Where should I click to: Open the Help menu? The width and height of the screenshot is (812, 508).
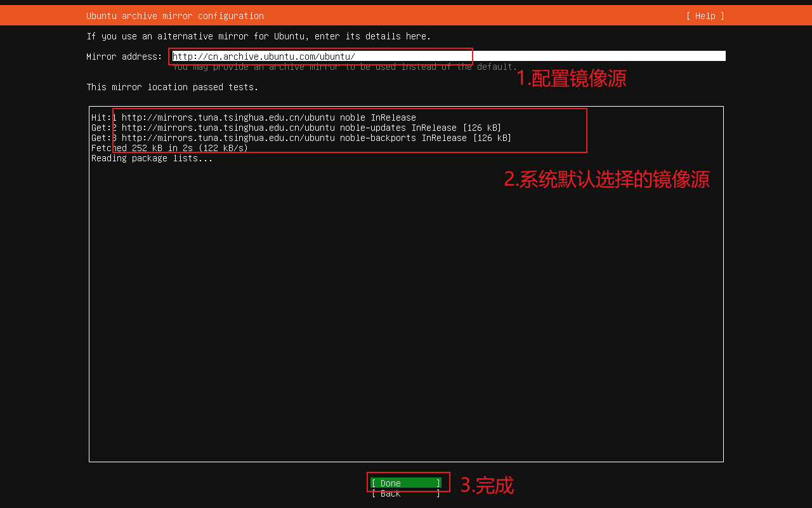coord(705,16)
